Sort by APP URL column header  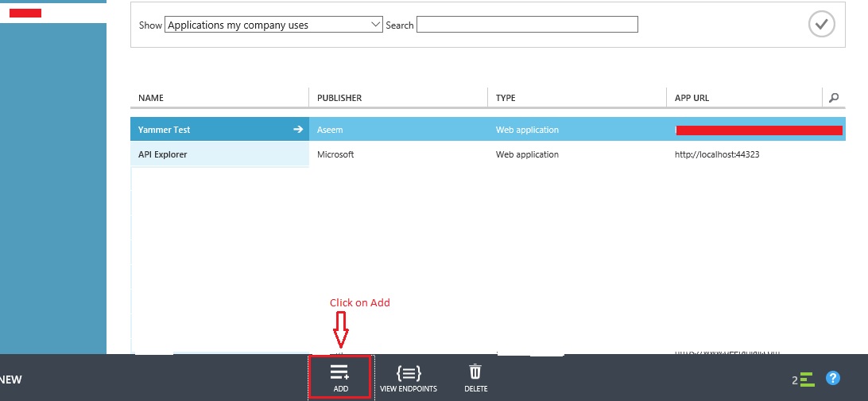pos(692,98)
